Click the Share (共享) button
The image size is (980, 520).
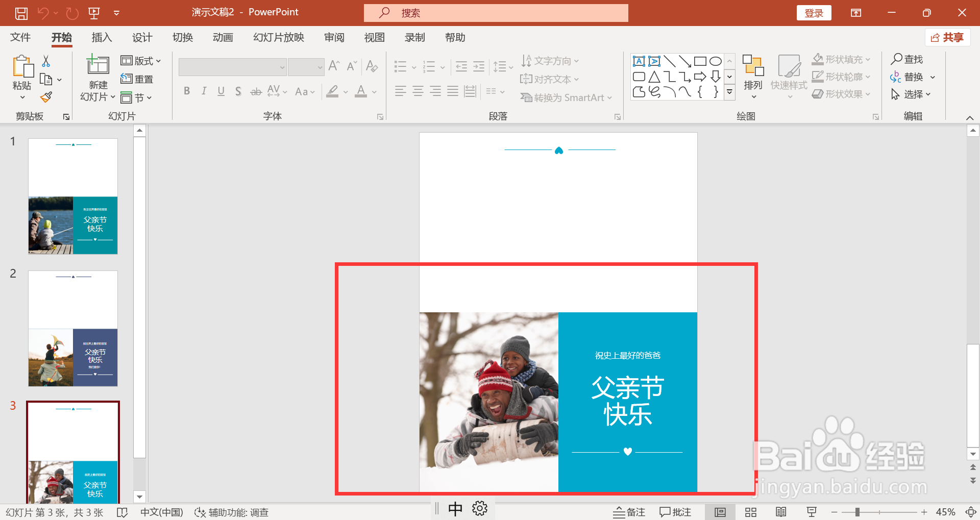[x=947, y=37]
